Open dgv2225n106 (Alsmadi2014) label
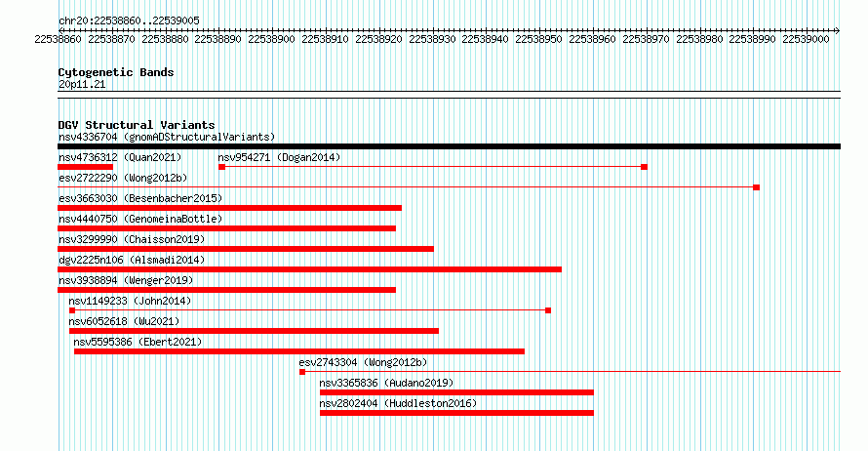Viewport: 868px width, 451px height. 132,260
